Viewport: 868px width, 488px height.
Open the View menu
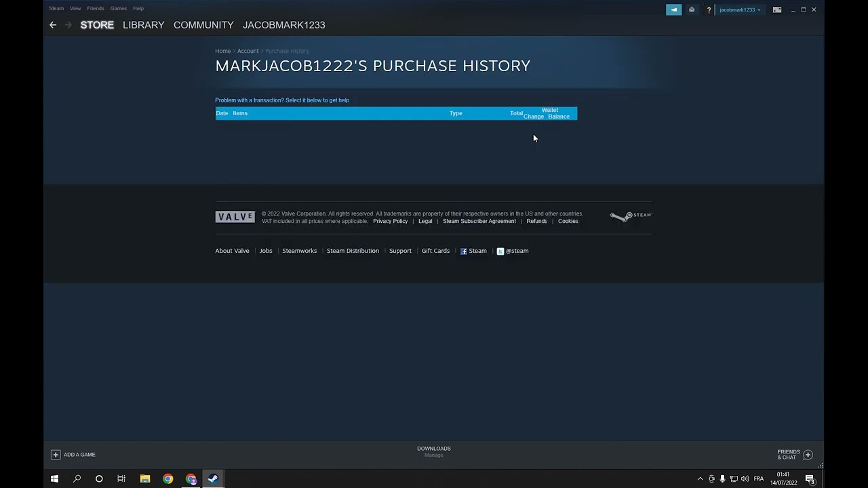75,8
